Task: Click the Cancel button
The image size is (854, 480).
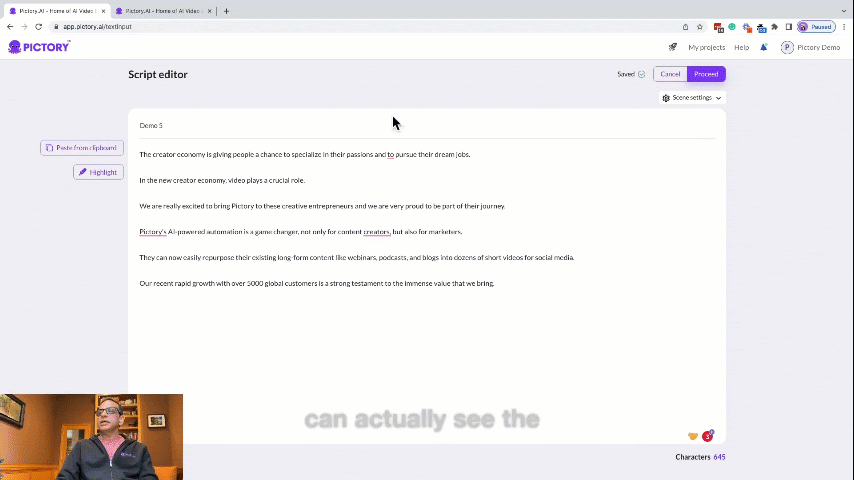Action: coord(670,74)
